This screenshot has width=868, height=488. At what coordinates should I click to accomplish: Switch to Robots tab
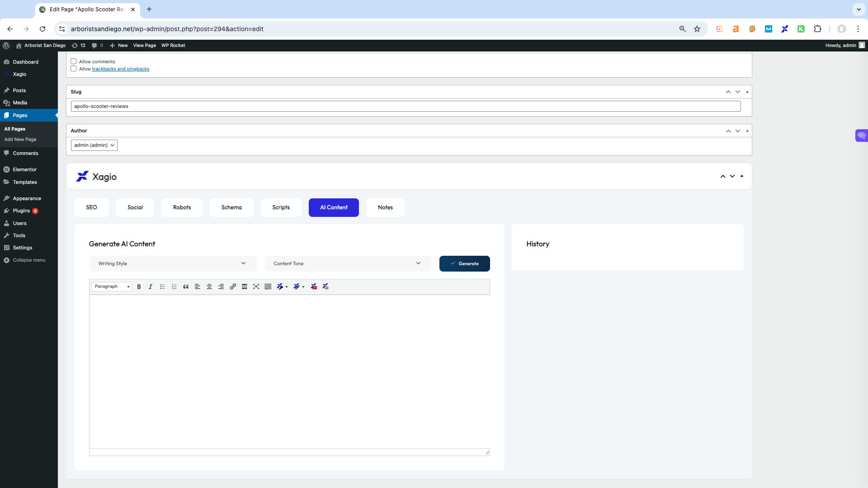click(x=182, y=207)
